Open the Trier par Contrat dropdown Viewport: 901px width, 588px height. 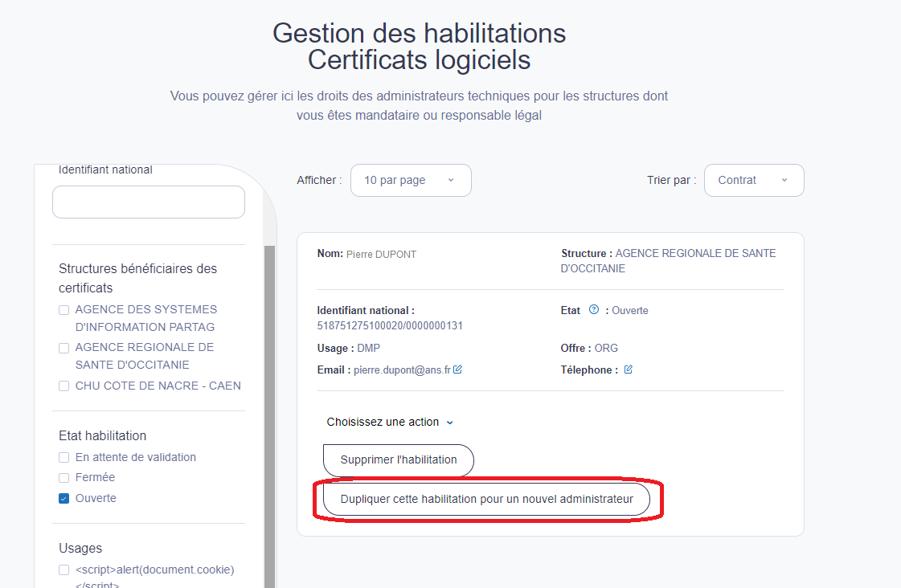[754, 180]
